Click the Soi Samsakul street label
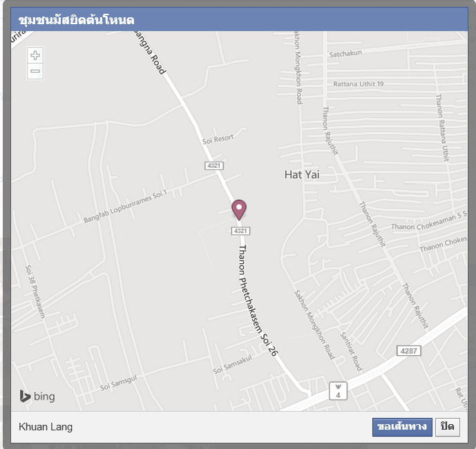 [x=233, y=364]
